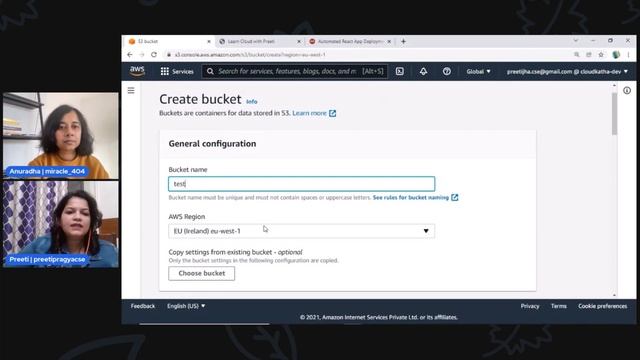Viewport: 640px width, 360px height.
Task: Open the English (US) language dropdown
Action: (186, 306)
